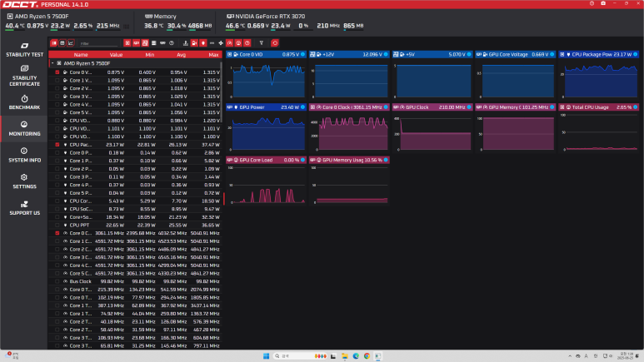Click the red reset min/max icon
The height and width of the screenshot is (362, 644).
[275, 43]
